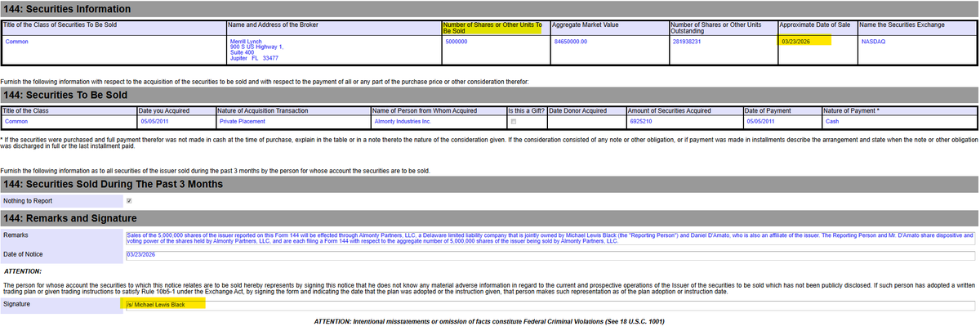The height and width of the screenshot is (331, 980).
Task: Click the '144: Securities To Be Sold' section header
Action: pos(490,95)
